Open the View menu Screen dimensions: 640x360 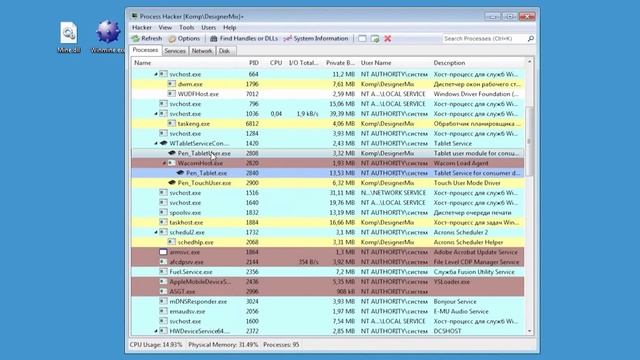(165, 27)
